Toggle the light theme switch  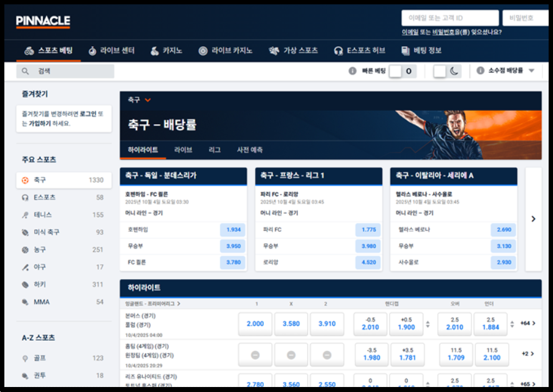441,72
